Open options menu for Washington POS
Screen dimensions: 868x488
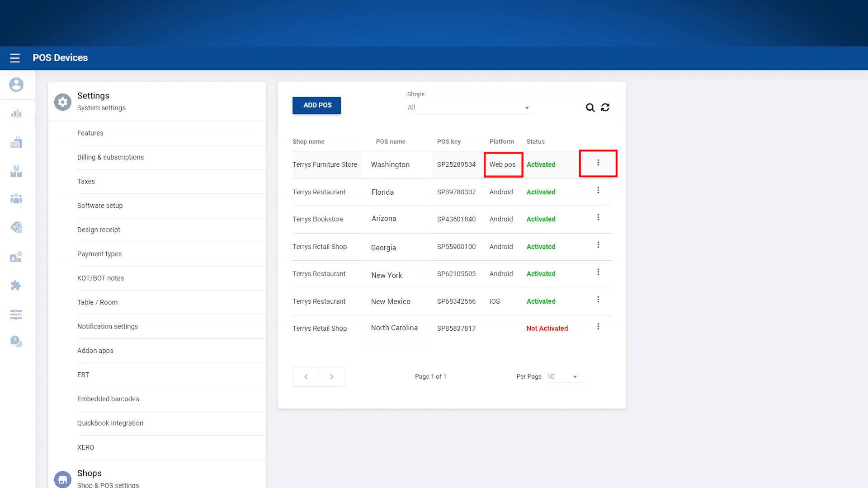point(598,163)
